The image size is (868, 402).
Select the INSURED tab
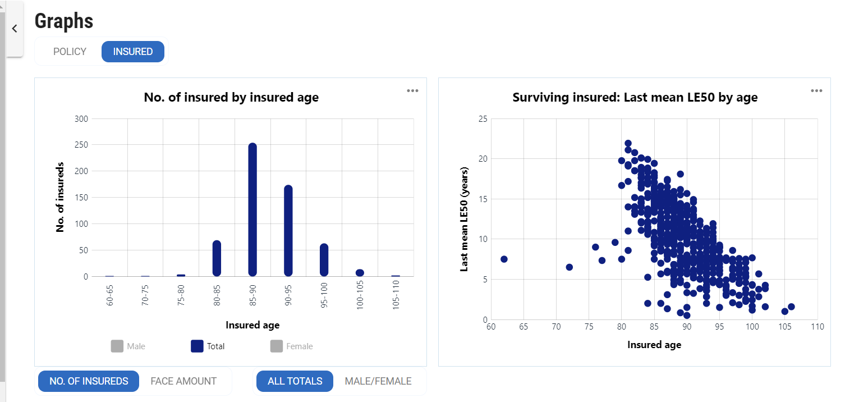133,52
